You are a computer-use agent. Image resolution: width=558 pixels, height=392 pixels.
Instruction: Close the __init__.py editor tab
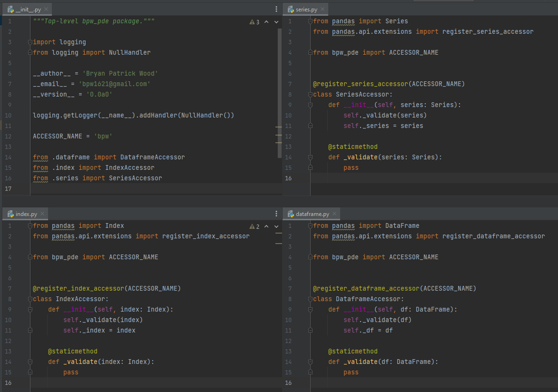coord(45,10)
